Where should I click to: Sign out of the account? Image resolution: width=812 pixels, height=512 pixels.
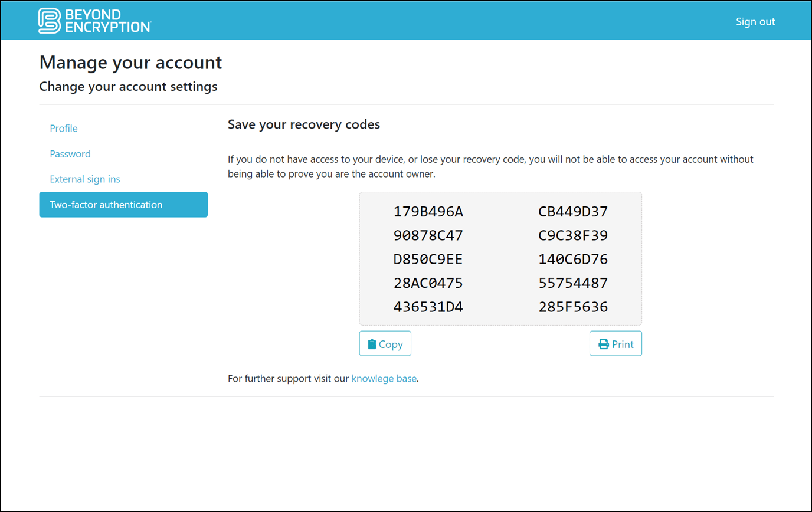tap(755, 21)
